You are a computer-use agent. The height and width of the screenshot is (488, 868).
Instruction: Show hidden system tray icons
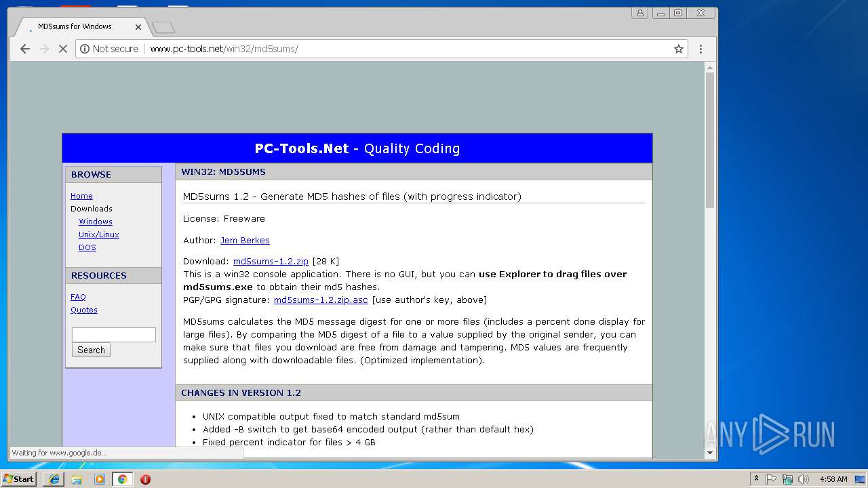click(756, 479)
